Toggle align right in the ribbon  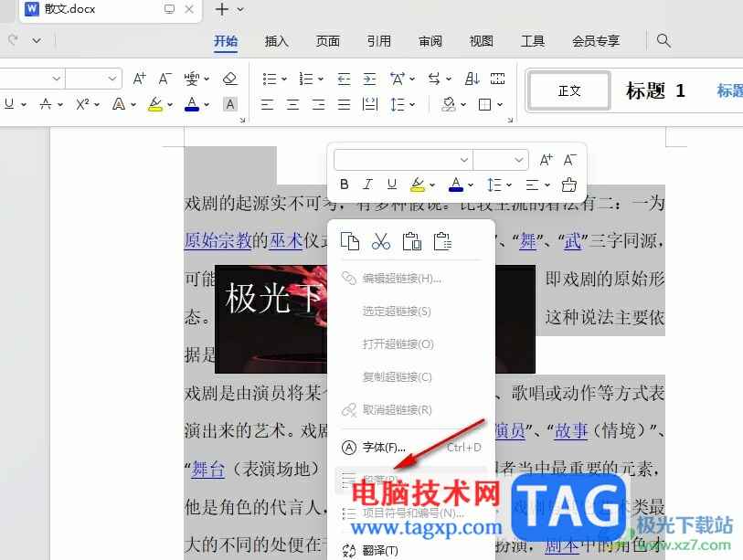pos(318,104)
